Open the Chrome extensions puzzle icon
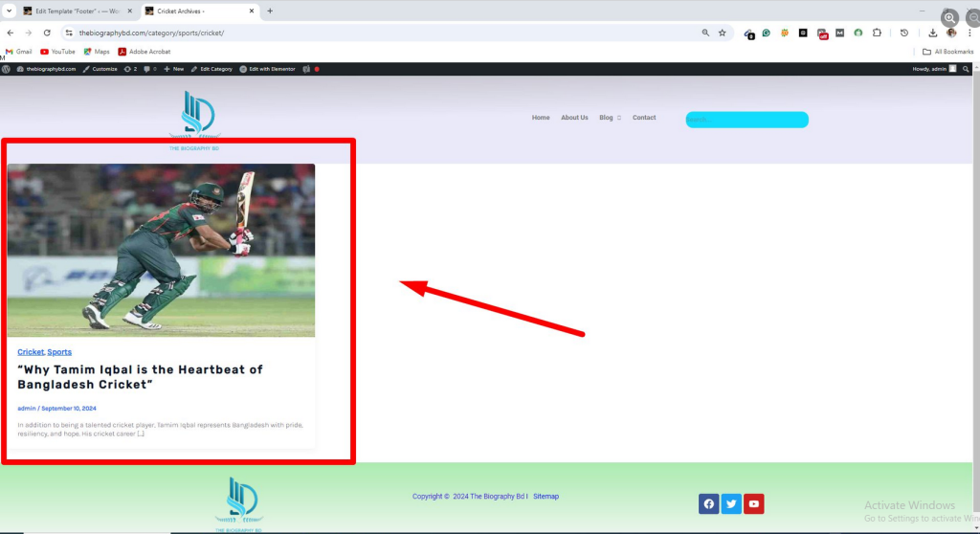Viewport: 980px width, 534px height. [877, 33]
